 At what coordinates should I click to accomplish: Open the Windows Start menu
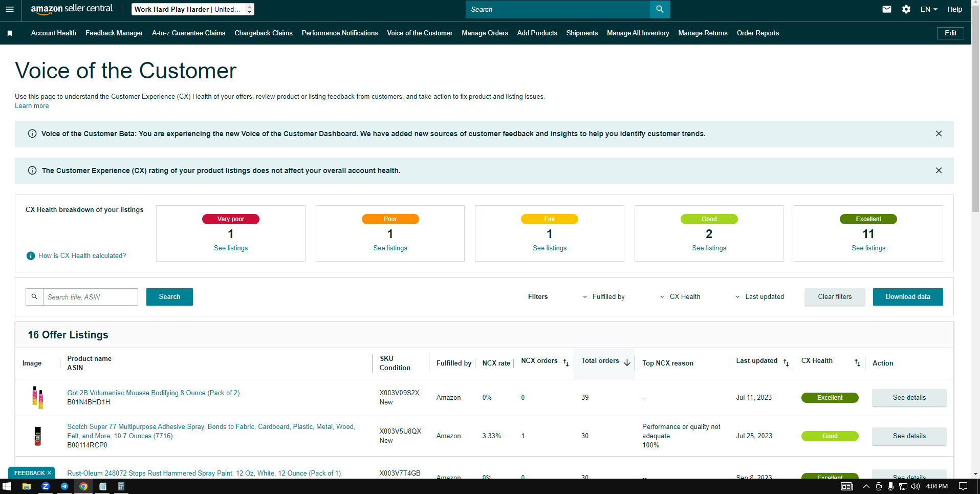coord(7,486)
